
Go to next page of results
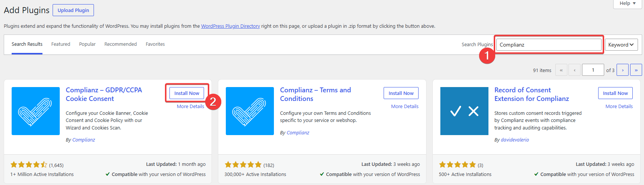(x=623, y=70)
